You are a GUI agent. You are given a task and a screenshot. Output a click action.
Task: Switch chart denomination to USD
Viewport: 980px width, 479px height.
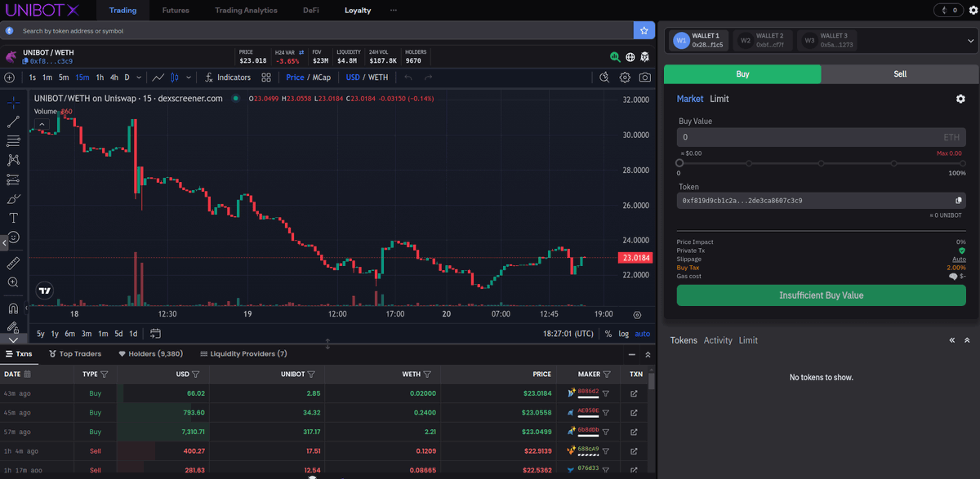point(353,78)
